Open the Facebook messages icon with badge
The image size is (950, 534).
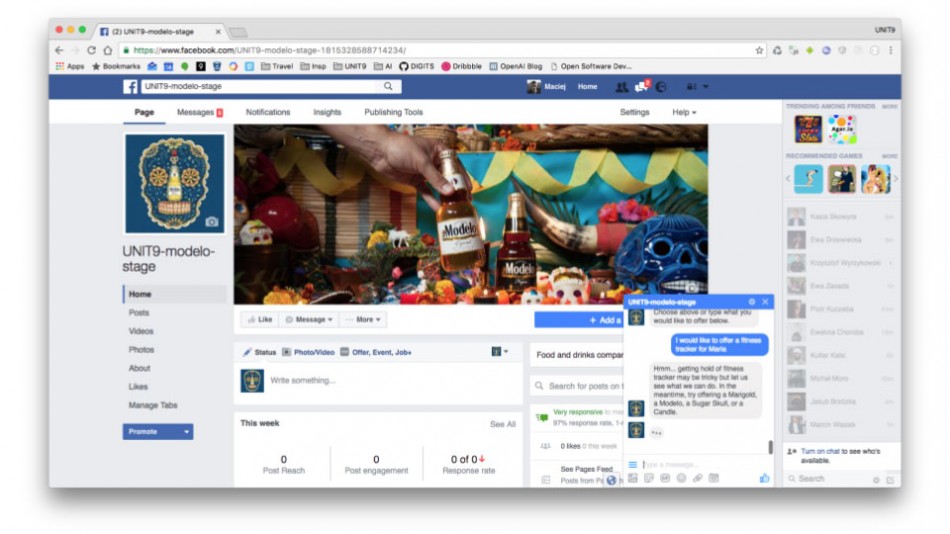[642, 87]
